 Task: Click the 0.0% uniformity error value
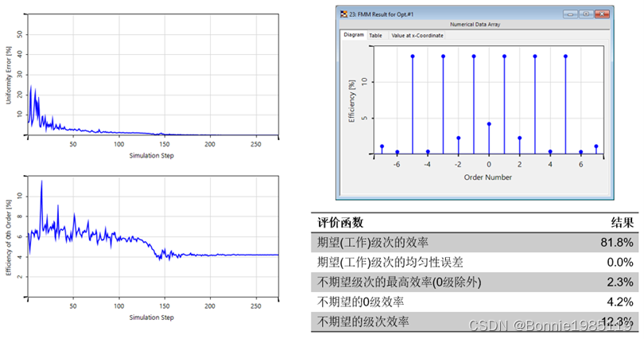tap(620, 262)
